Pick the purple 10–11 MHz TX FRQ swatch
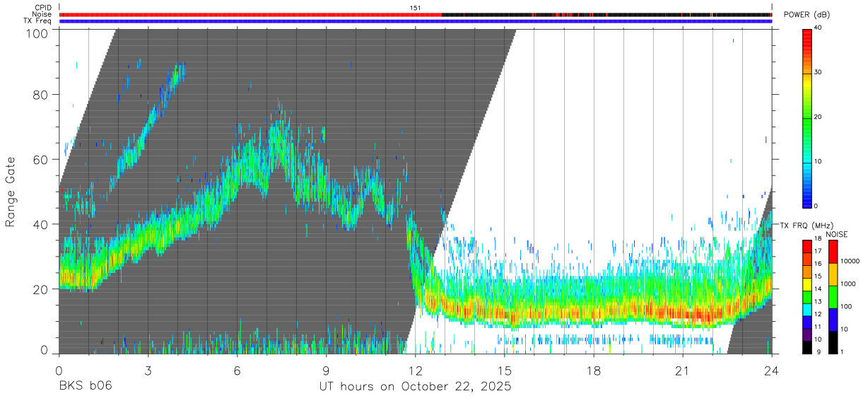 pos(807,334)
